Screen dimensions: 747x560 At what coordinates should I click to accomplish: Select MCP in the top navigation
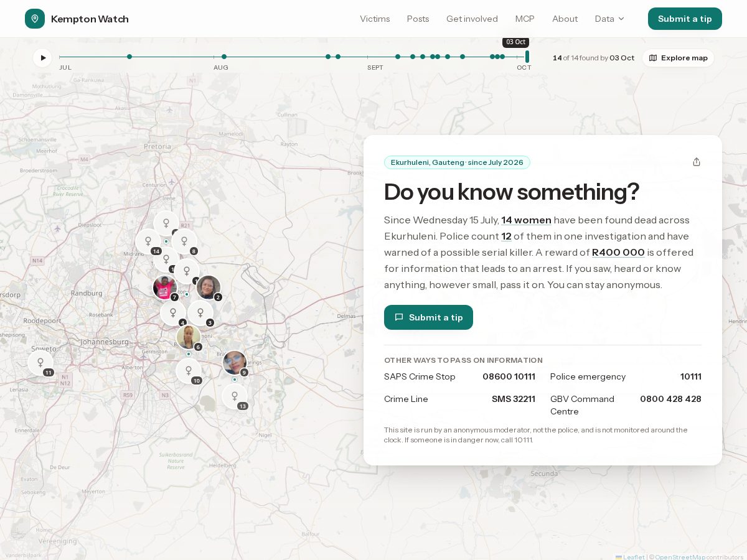pyautogui.click(x=525, y=19)
